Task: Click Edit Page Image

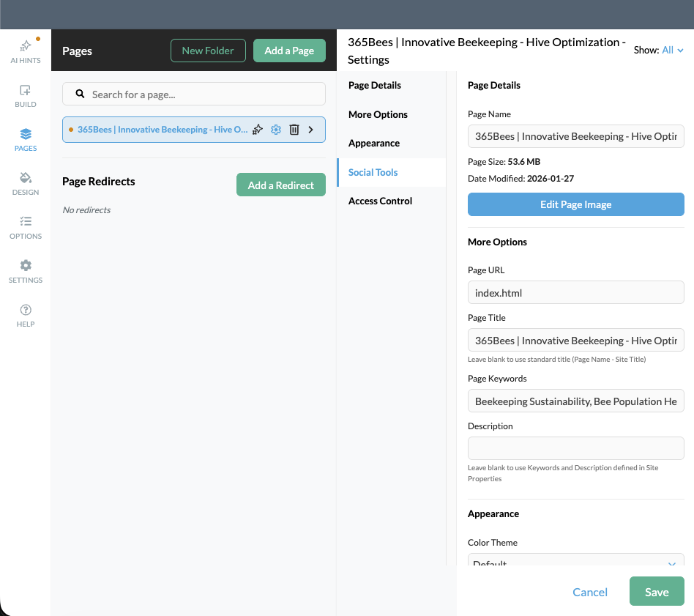Action: [x=575, y=204]
